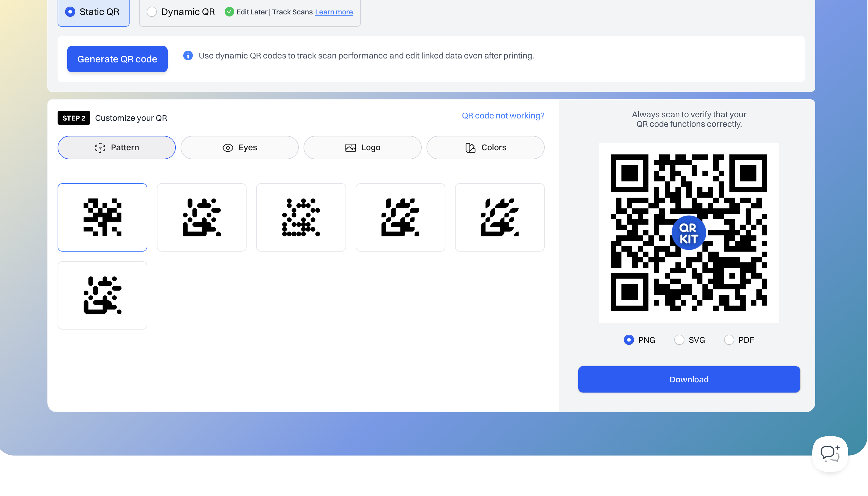Click the 'Customize your QR' heading
868x496 pixels.
coord(131,118)
